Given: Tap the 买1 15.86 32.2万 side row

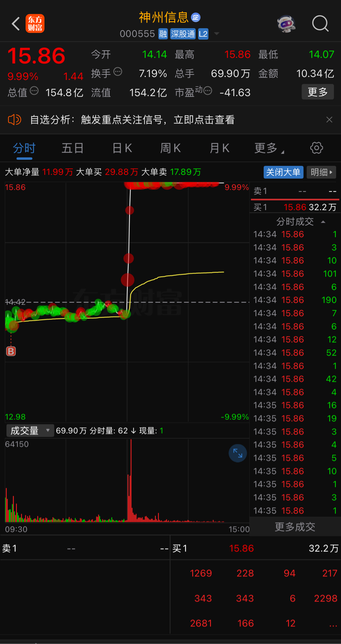Looking at the screenshot, I should click(x=295, y=207).
